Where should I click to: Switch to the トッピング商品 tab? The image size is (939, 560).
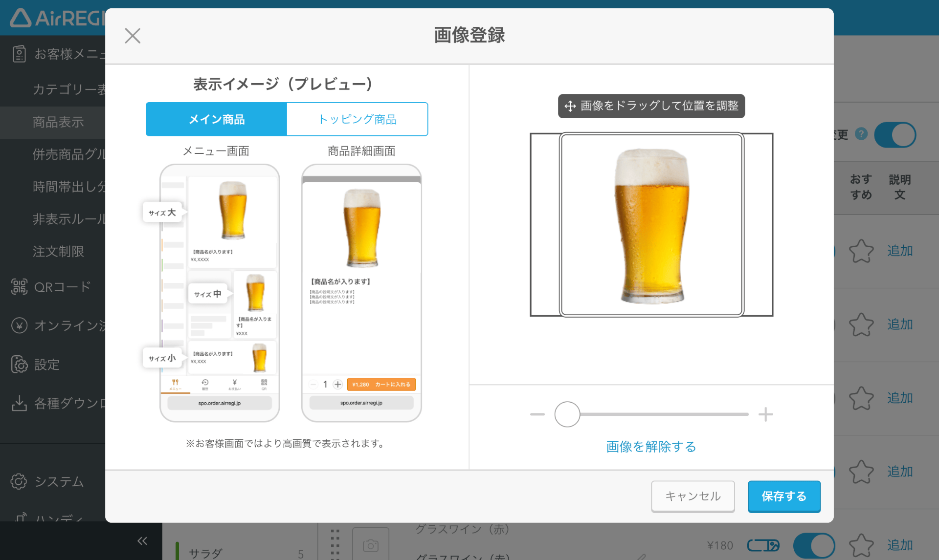click(358, 119)
